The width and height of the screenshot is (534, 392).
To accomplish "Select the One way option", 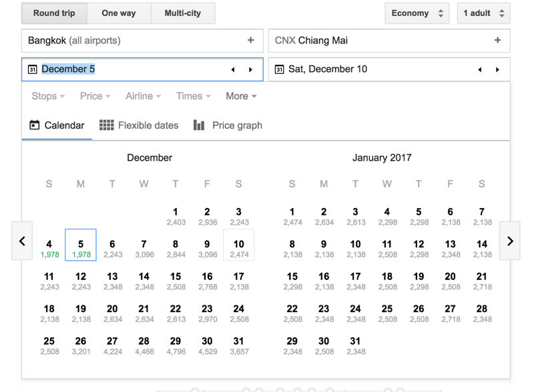I will [x=119, y=13].
